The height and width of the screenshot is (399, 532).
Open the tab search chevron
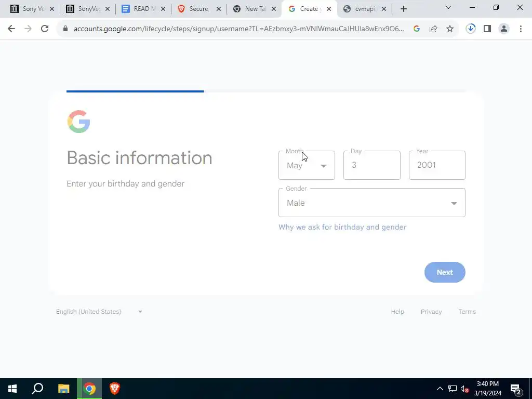point(448,7)
